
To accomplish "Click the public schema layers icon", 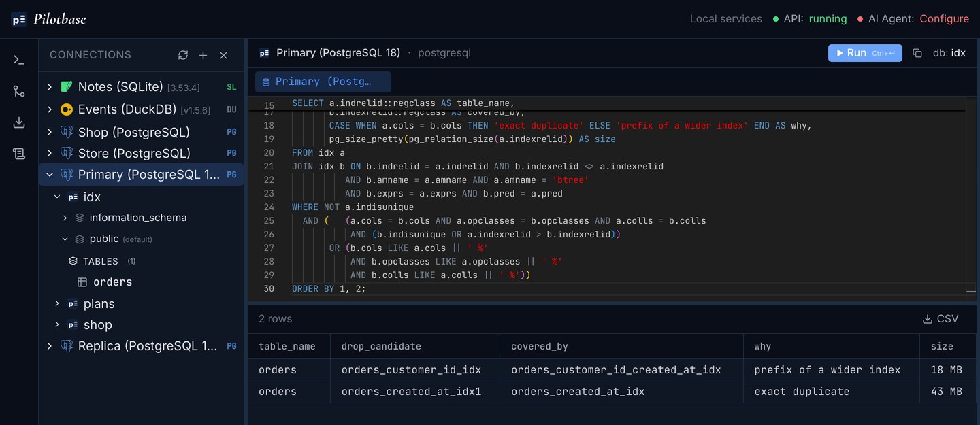I will pyautogui.click(x=80, y=239).
